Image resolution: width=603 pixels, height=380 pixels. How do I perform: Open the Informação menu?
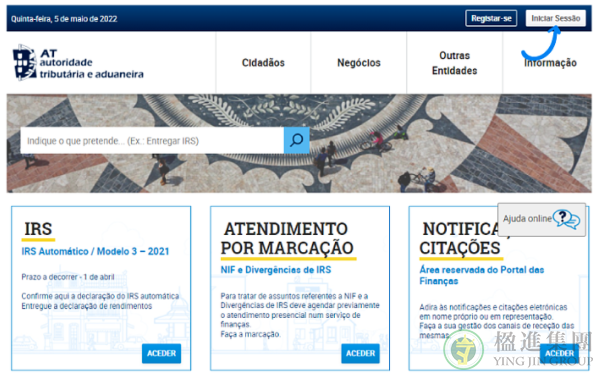coord(550,63)
